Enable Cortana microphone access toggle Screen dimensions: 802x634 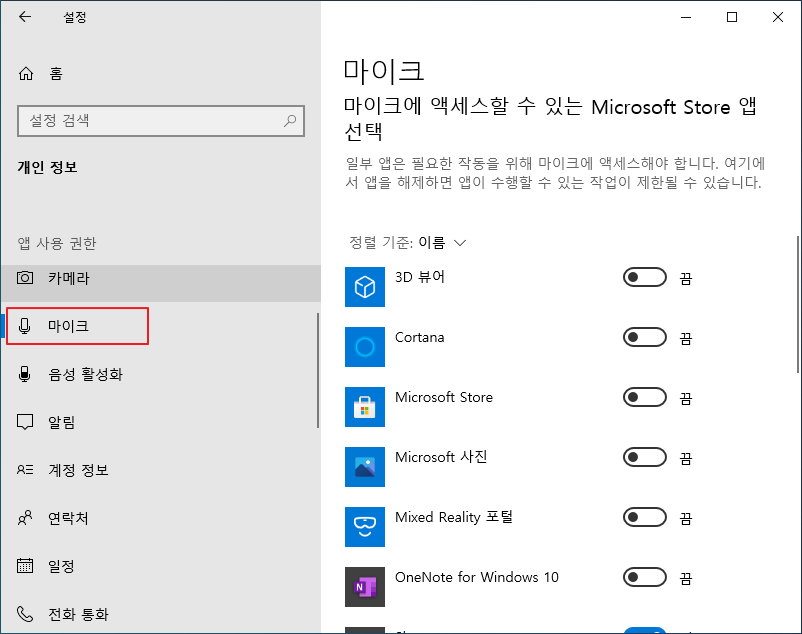point(644,337)
